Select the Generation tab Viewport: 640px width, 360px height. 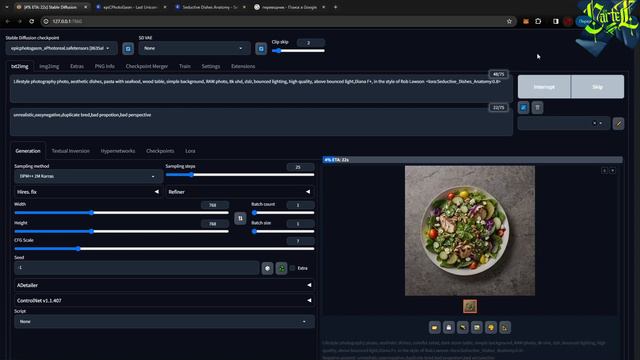click(28, 151)
